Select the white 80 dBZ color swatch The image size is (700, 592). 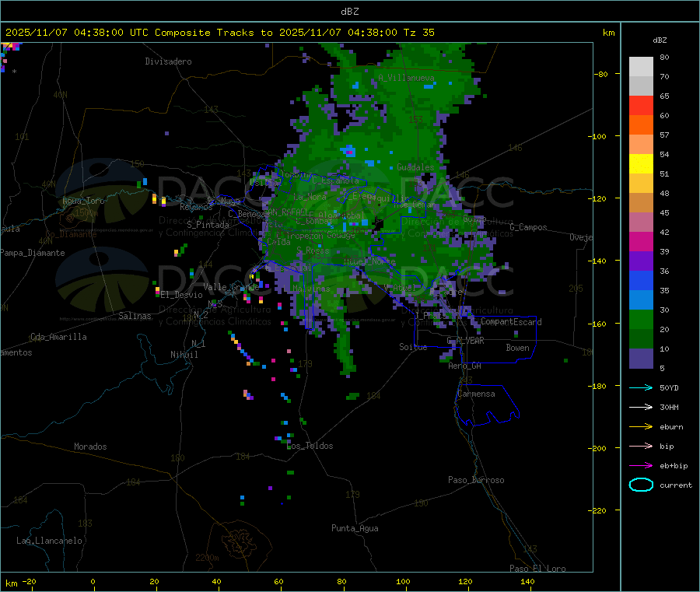pyautogui.click(x=641, y=67)
